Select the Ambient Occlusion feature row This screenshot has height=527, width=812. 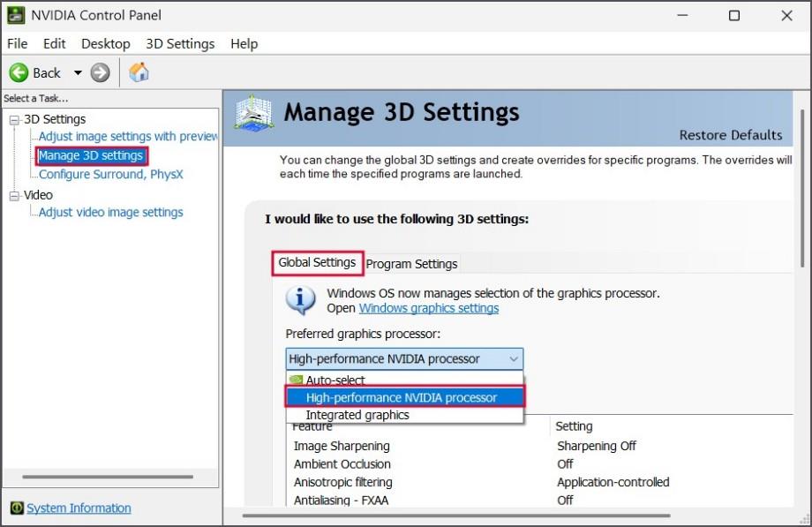(x=538, y=464)
